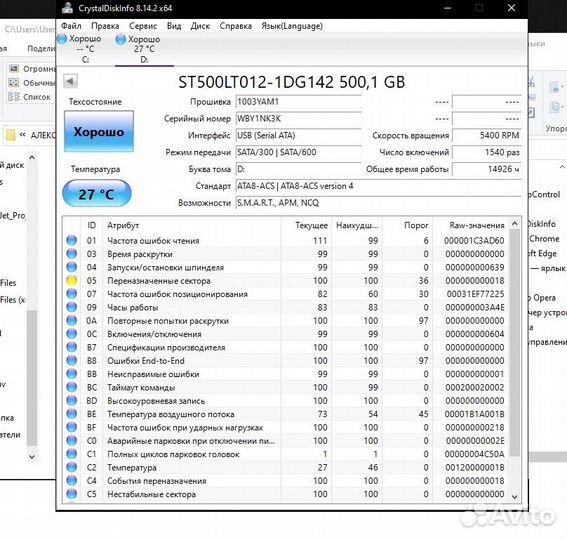Image resolution: width=567 pixels, height=540 pixels.
Task: Click the Буква тома field D:
Action: coord(298,169)
